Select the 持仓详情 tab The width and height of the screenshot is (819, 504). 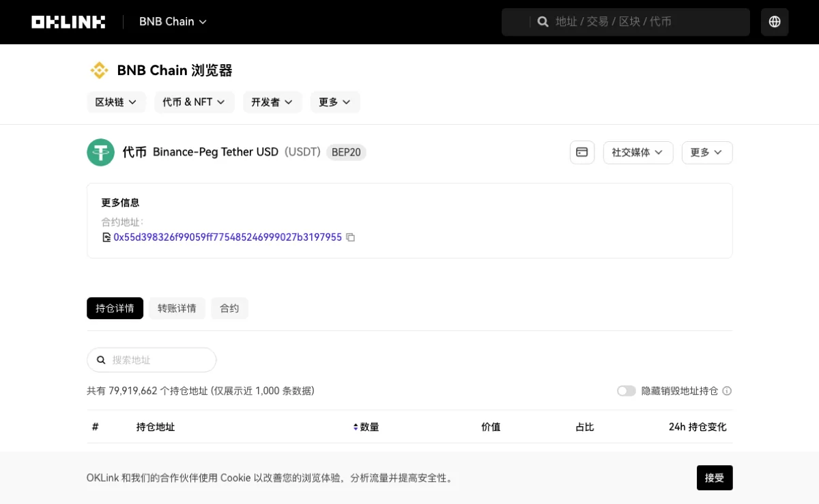click(115, 308)
